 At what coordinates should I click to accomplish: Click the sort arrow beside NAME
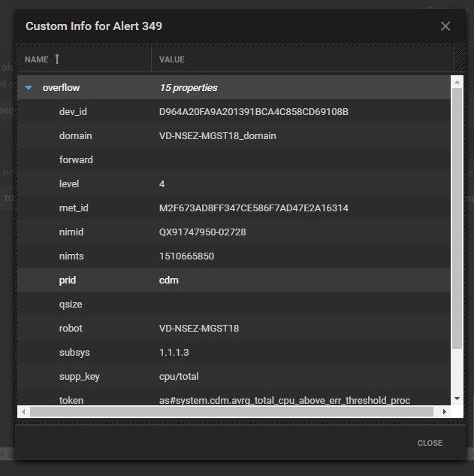click(x=57, y=59)
